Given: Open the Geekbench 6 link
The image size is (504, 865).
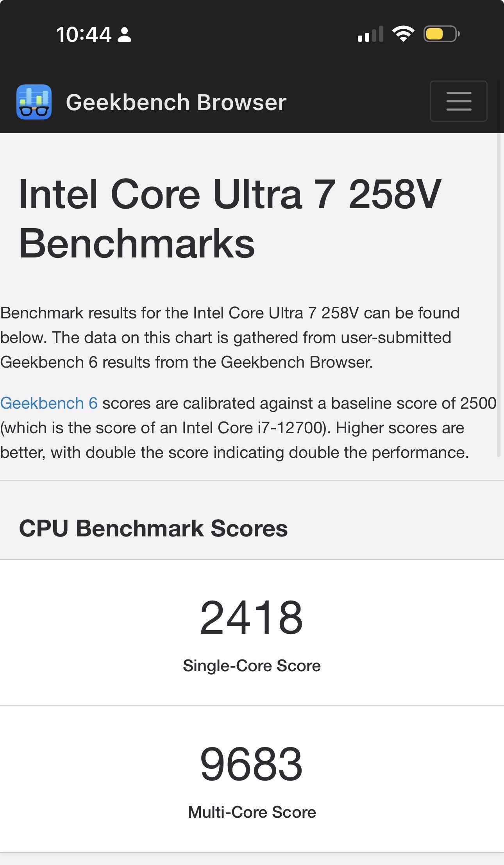Looking at the screenshot, I should click(x=49, y=403).
